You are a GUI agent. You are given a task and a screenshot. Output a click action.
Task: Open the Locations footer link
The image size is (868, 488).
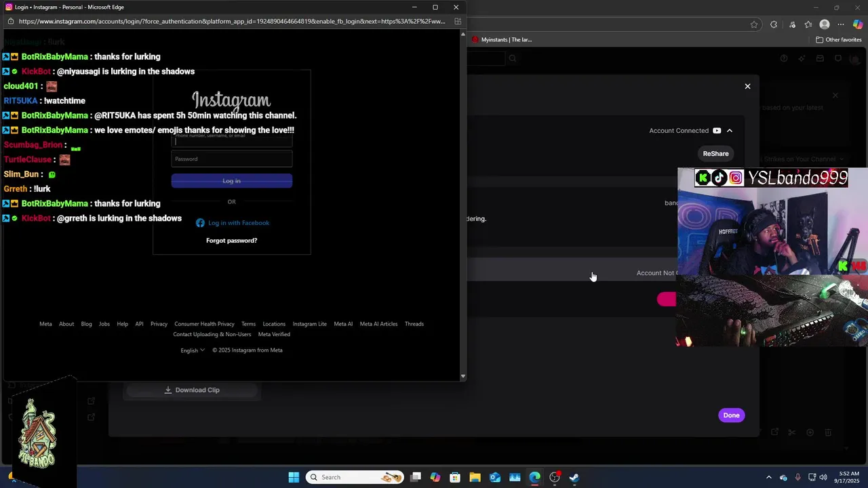pos(274,324)
